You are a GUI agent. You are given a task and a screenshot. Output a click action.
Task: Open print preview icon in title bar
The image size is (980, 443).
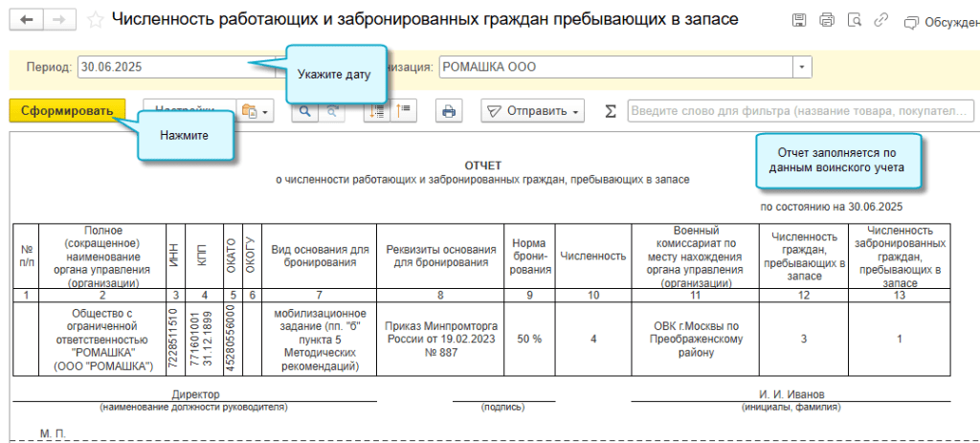pos(854,20)
